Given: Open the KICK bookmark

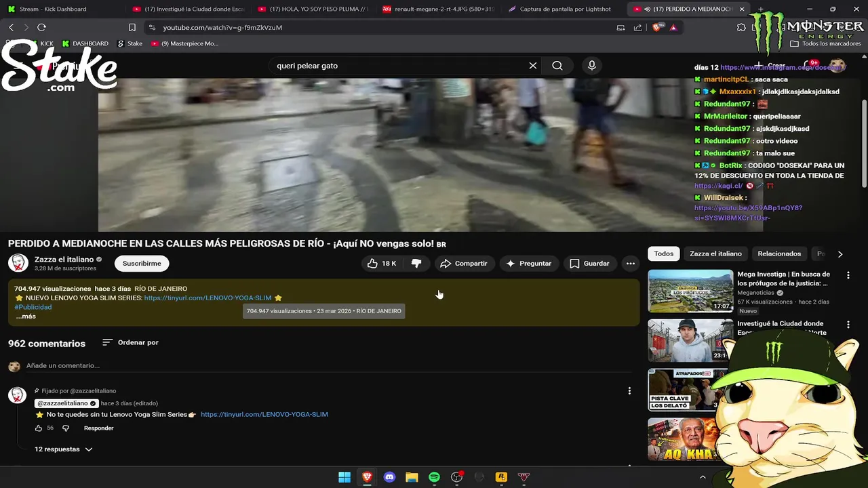Looking at the screenshot, I should tap(41, 43).
